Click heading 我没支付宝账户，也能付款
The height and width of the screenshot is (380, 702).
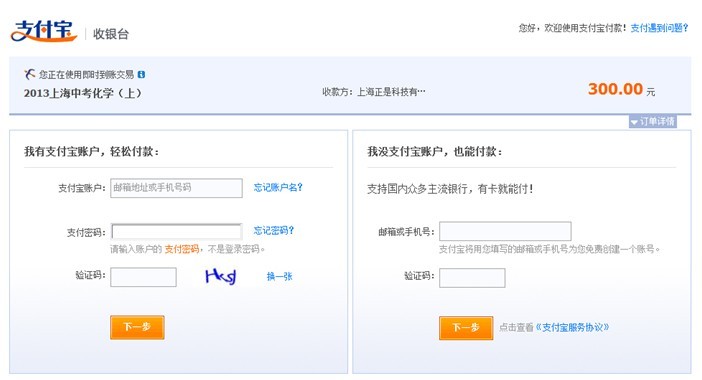click(435, 151)
